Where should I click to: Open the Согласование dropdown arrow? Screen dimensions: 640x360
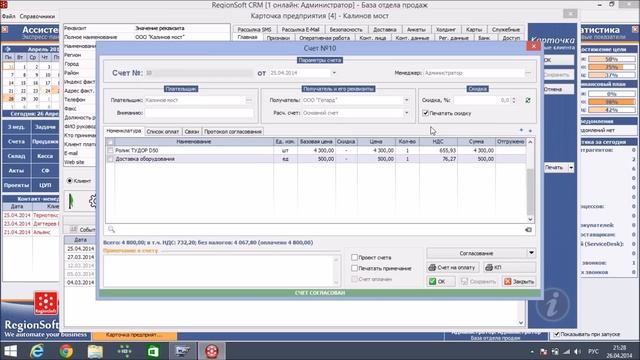coord(531,253)
